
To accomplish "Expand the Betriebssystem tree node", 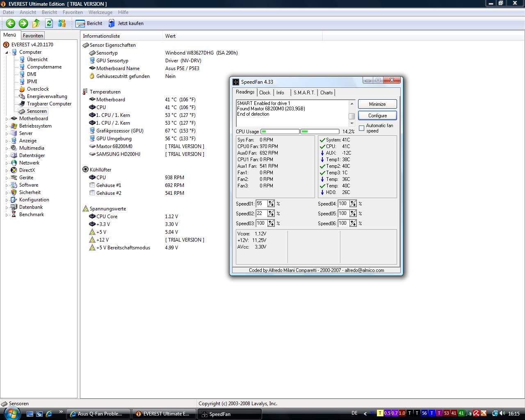I will 7,126.
